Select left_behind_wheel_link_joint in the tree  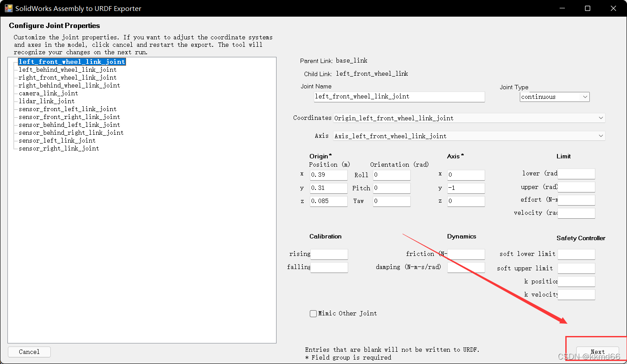coord(67,70)
